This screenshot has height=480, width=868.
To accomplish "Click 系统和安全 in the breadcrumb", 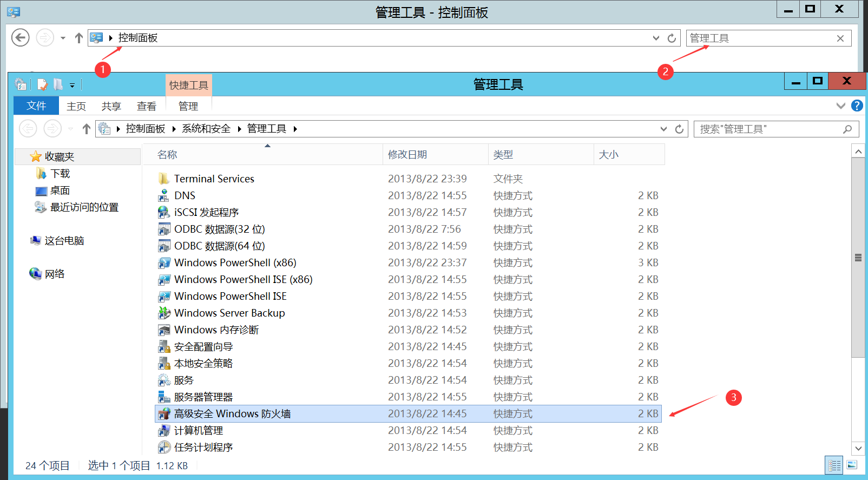I will coord(206,129).
